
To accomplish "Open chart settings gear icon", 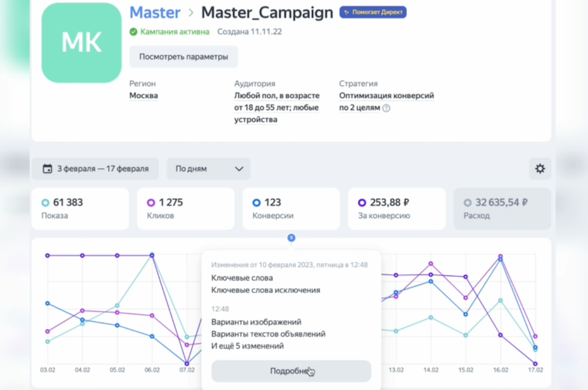I will point(540,169).
